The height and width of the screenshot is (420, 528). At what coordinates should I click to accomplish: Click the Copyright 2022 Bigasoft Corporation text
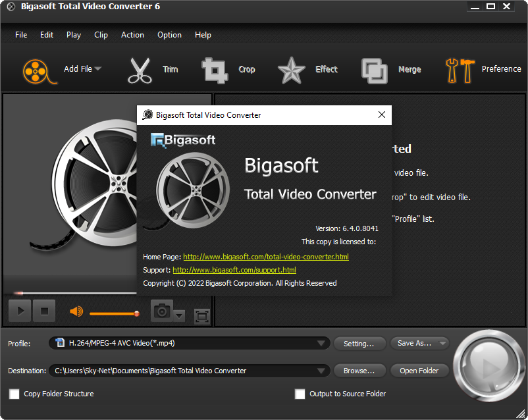(x=240, y=283)
